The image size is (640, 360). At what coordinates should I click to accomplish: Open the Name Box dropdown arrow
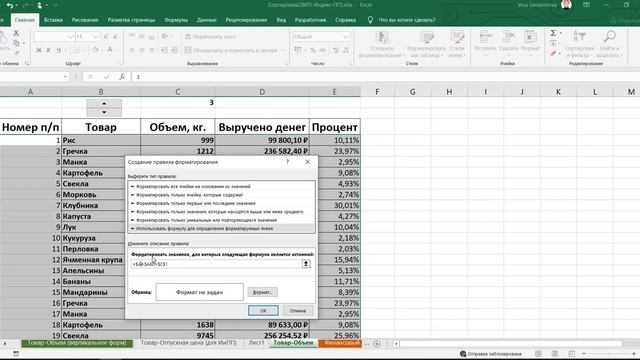[65, 77]
